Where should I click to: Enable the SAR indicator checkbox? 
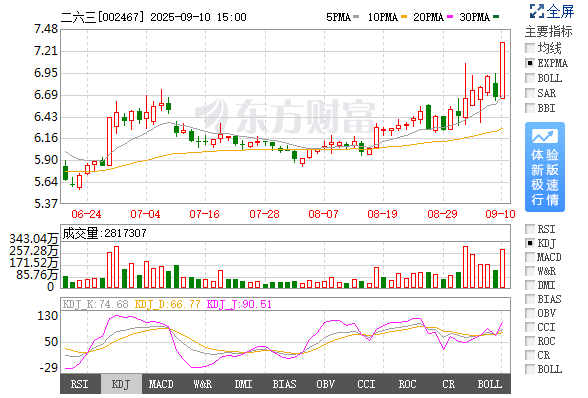530,93
